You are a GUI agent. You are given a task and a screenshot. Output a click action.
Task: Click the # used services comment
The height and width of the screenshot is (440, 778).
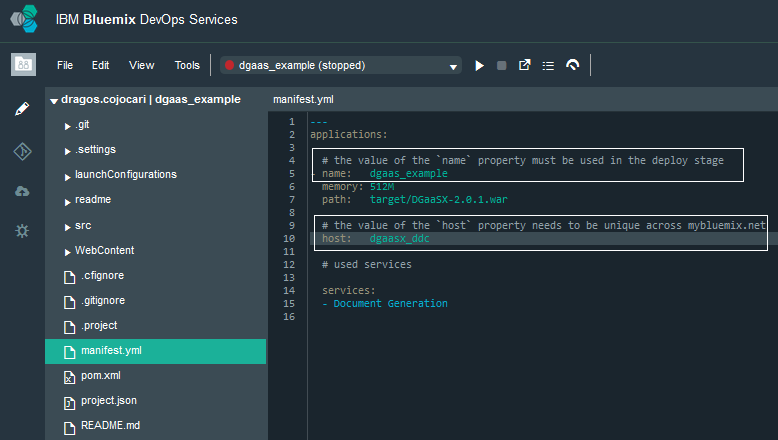click(x=367, y=264)
